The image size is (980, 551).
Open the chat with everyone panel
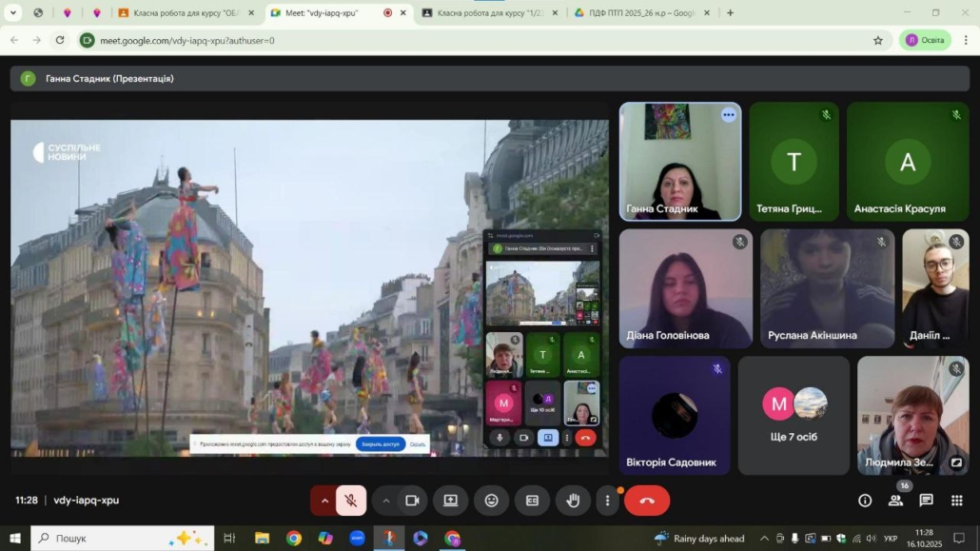[926, 501]
